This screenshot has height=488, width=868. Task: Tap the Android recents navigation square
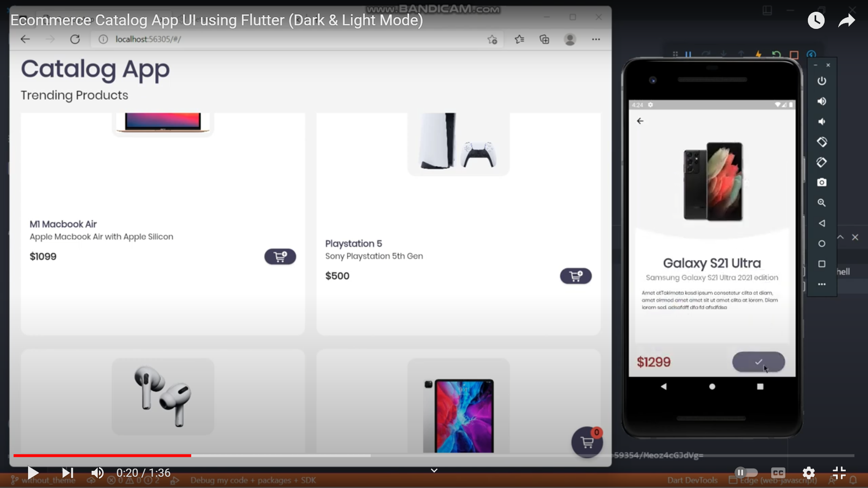760,387
